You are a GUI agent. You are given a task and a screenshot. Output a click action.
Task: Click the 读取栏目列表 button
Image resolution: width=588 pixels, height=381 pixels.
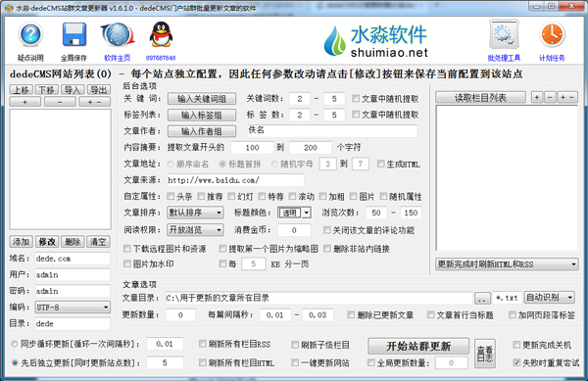click(x=480, y=98)
